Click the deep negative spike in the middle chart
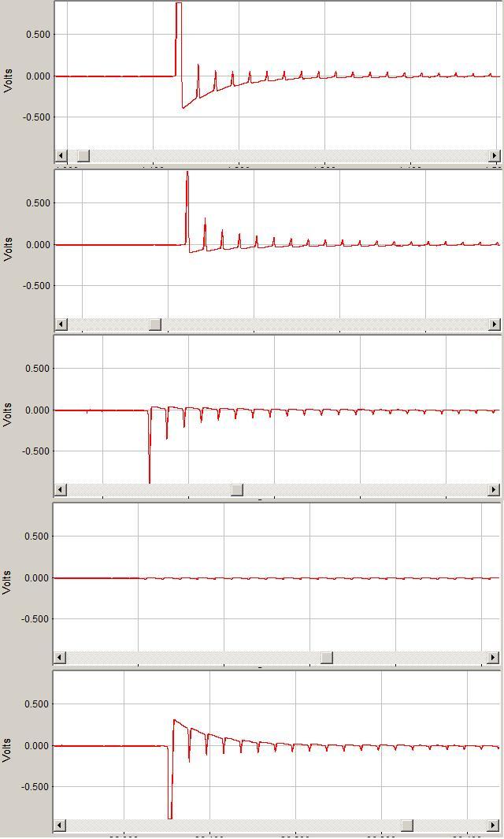The height and width of the screenshot is (839, 504). (150, 447)
